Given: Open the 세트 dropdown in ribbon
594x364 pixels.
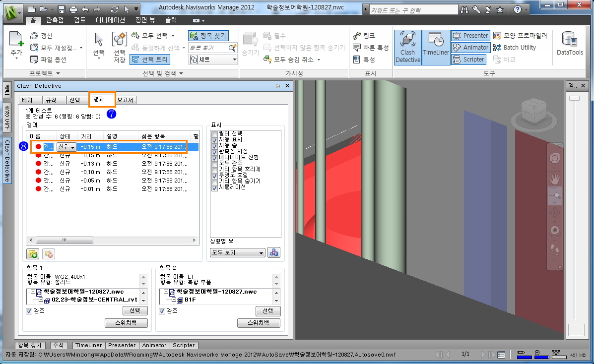Looking at the screenshot, I should (213, 60).
